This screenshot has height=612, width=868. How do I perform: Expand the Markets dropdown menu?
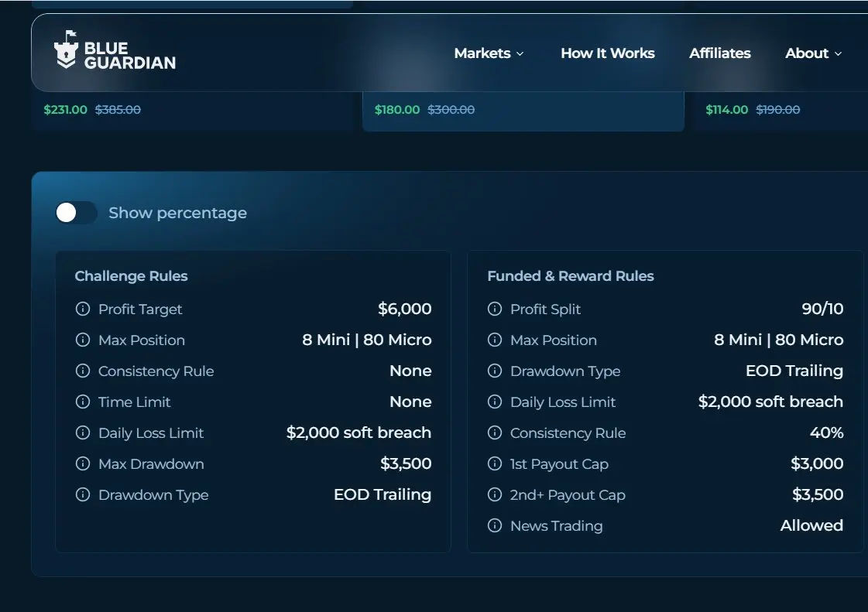pyautogui.click(x=489, y=53)
